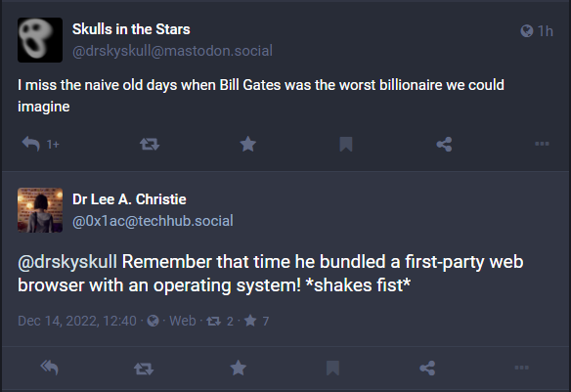The height and width of the screenshot is (392, 571).
Task: Open Skulls in the Stars ghost avatar
Action: [40, 40]
